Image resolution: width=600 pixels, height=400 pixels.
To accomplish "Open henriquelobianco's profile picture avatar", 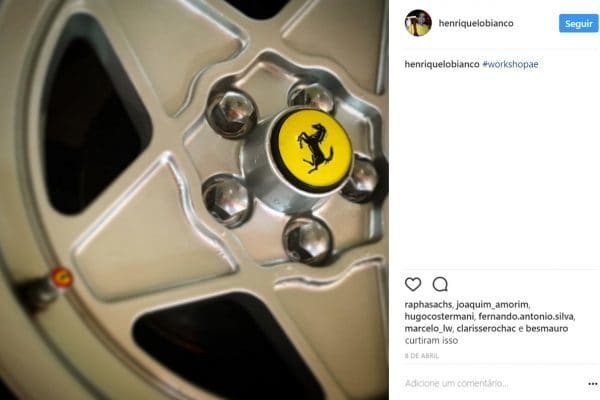I will (418, 23).
